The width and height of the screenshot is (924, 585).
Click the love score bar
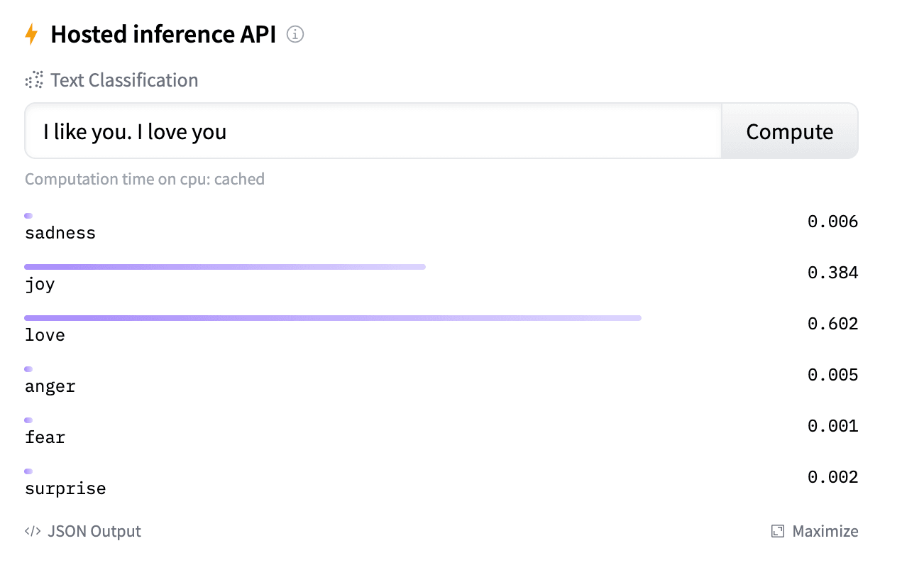pos(333,318)
